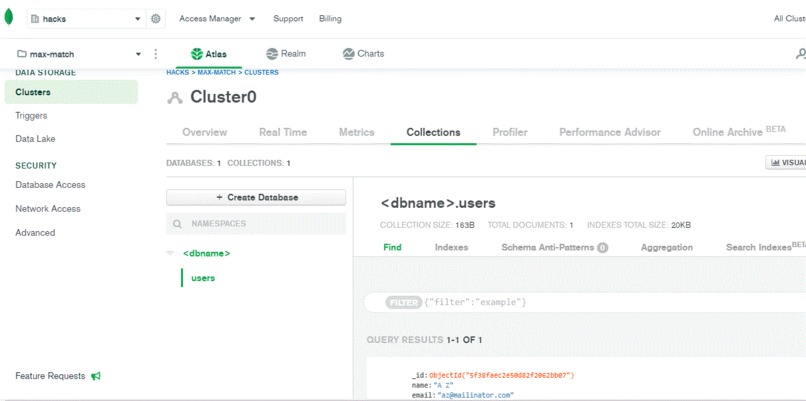This screenshot has height=401, width=806.
Task: Collapse the <dbname> database tree arrow
Action: click(170, 253)
